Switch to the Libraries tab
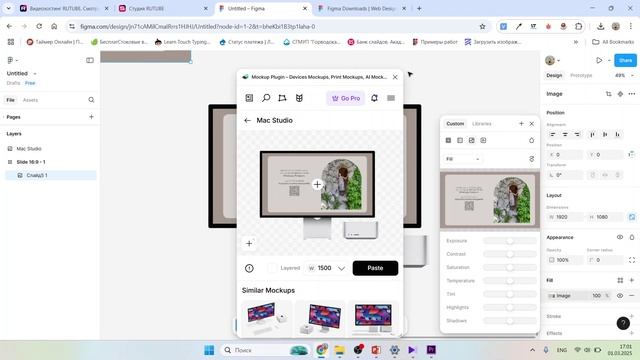640x360 pixels. click(482, 124)
